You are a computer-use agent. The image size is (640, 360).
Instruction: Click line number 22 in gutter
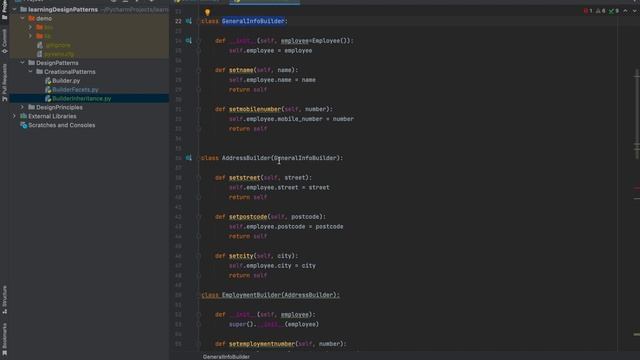click(178, 21)
